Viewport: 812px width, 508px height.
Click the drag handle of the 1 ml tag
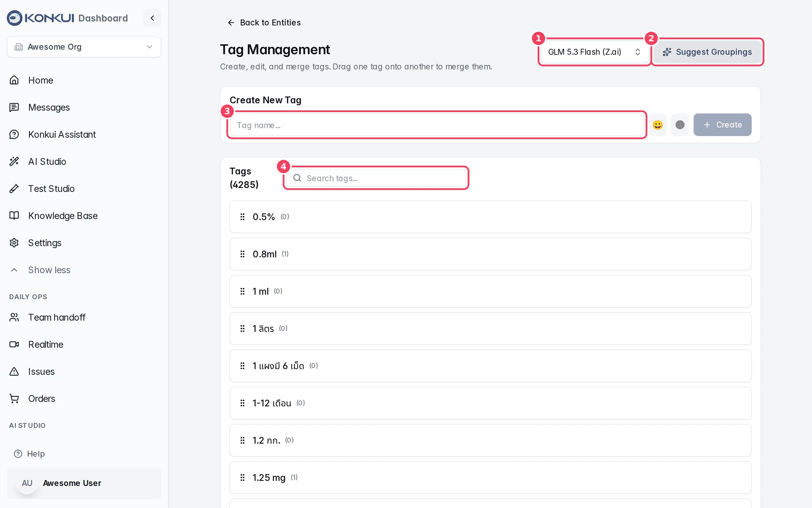click(242, 291)
